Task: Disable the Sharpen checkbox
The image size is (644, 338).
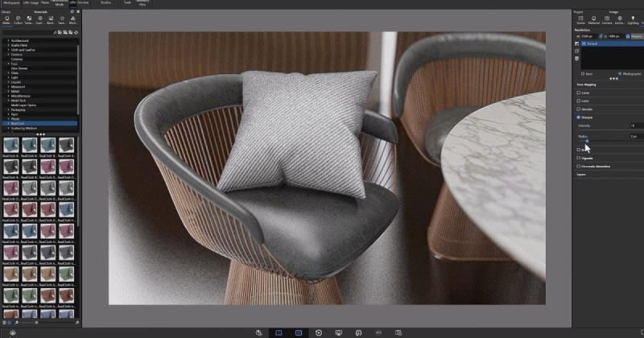Action: pos(579,117)
